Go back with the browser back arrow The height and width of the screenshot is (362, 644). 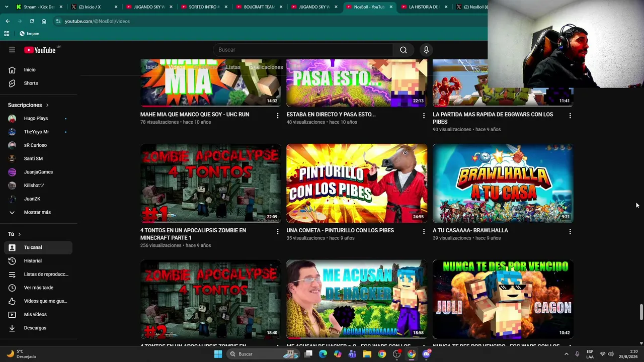(x=8, y=21)
